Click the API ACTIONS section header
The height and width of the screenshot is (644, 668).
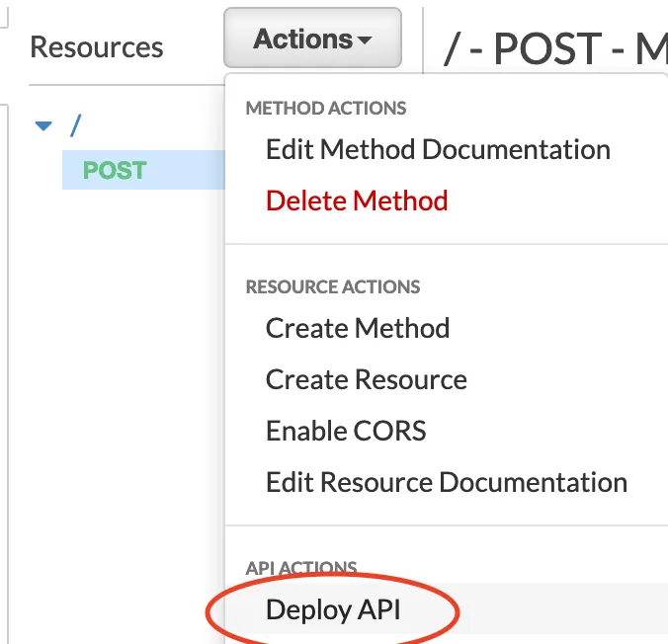tap(301, 568)
